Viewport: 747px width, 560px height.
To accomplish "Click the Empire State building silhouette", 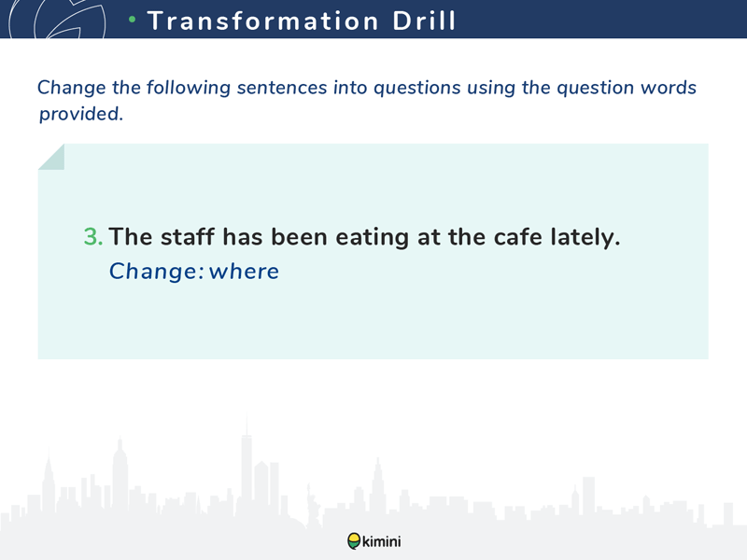I will coord(120,474).
